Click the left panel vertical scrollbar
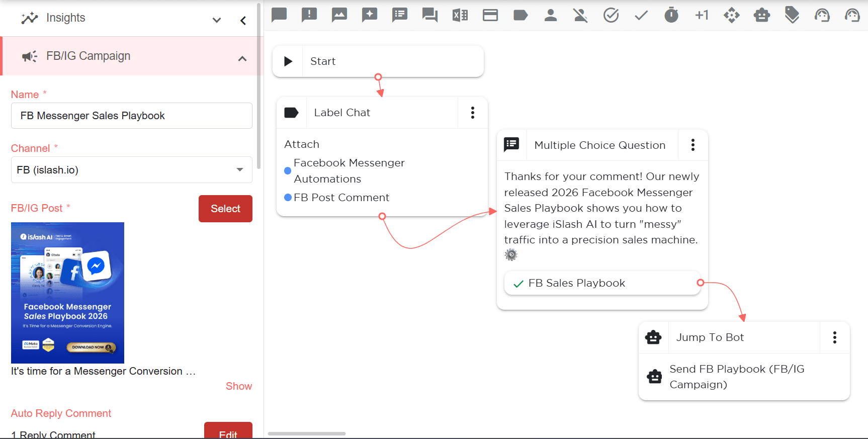868x439 pixels. [259, 85]
